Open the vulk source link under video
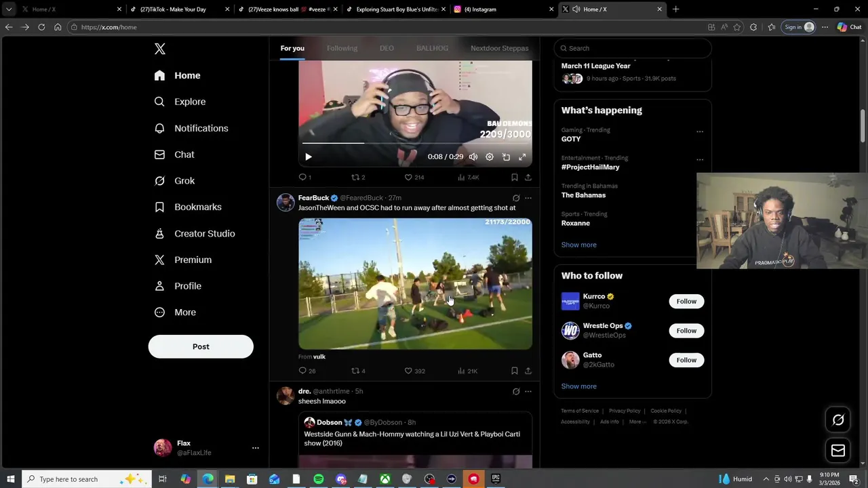868x488 pixels. point(319,357)
